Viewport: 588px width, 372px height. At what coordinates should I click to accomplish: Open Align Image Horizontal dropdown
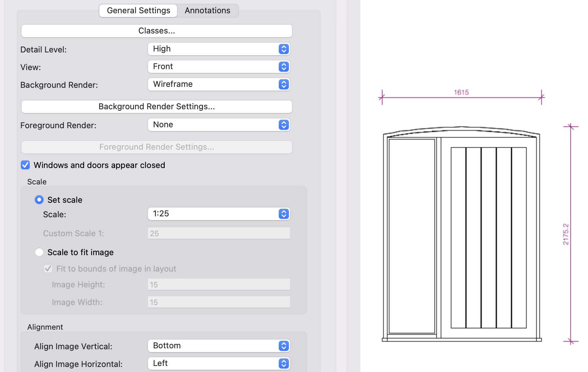[219, 363]
